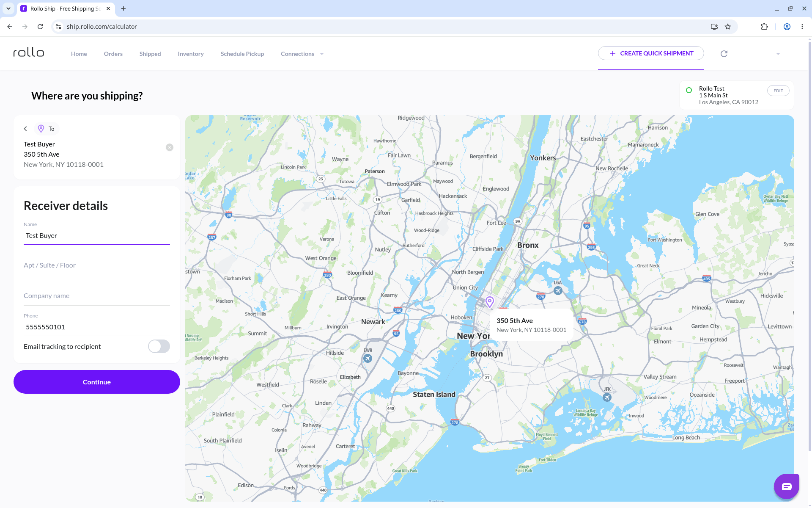Click the Rollo logo
Screen dimensions: 812x508
(29, 52)
